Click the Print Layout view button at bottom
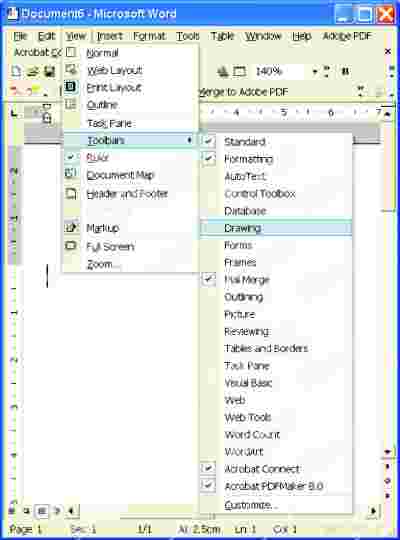The image size is (400, 540). click(x=42, y=510)
